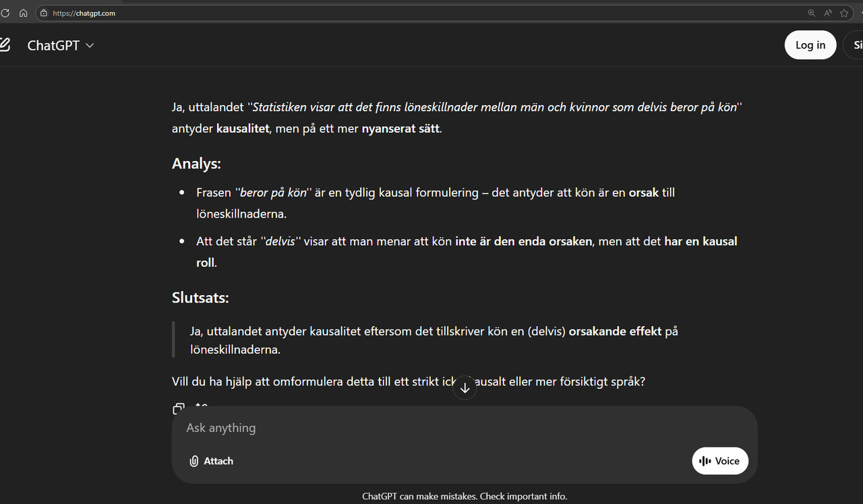The image size is (863, 504).
Task: Click the italic phrase 'beror på kön' in the first bullet
Action: [273, 193]
